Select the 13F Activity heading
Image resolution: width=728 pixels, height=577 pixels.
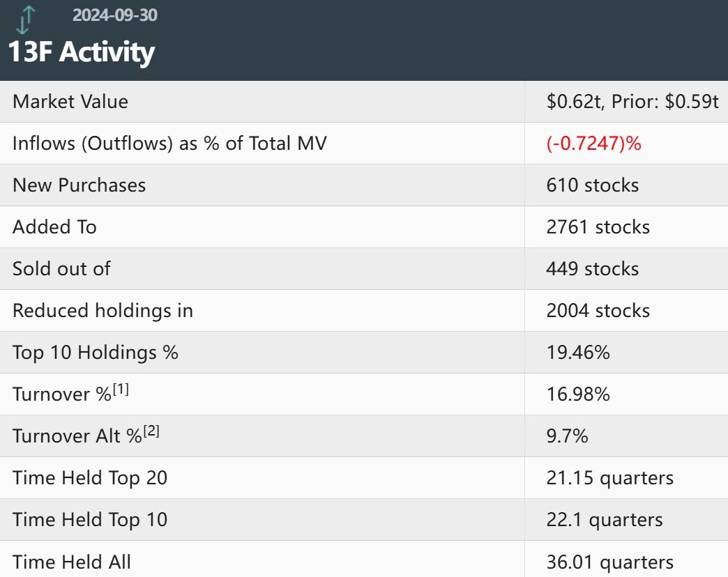pyautogui.click(x=82, y=52)
